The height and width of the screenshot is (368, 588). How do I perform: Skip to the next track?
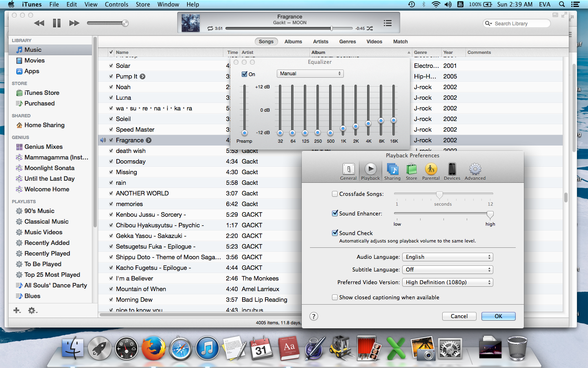tap(74, 23)
